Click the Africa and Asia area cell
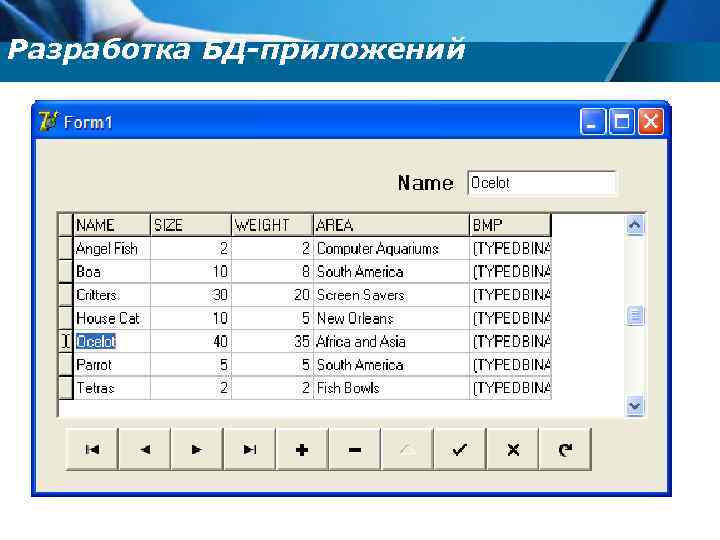720x540 pixels. (x=392, y=342)
